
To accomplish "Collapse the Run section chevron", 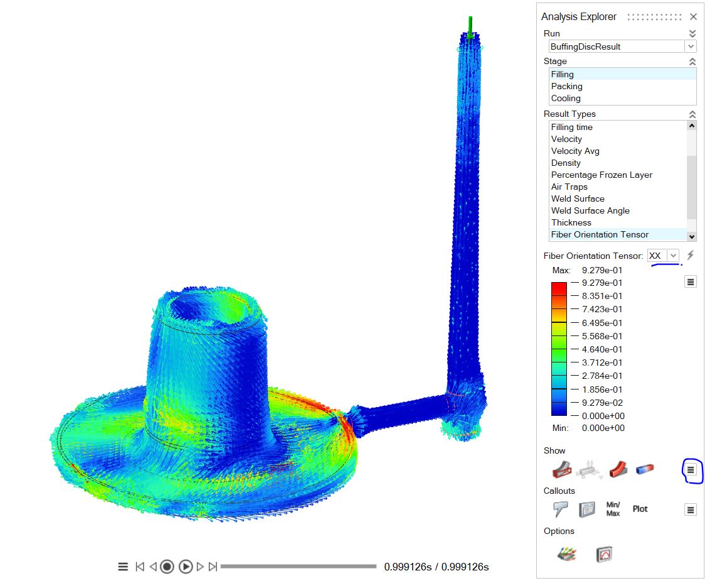I will 692,33.
